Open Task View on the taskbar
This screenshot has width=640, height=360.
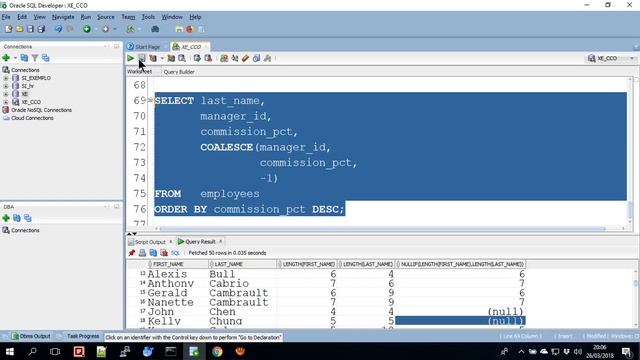pos(55,351)
